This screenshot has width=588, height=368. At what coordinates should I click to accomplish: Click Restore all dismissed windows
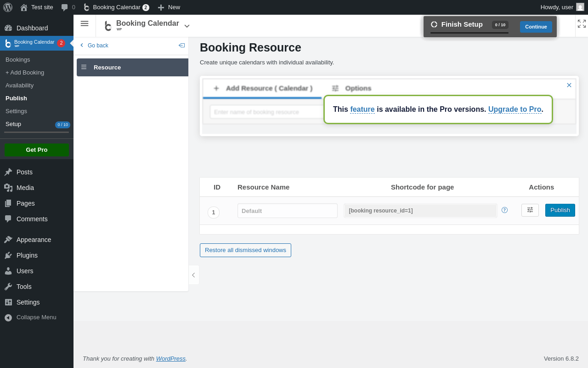click(x=245, y=250)
